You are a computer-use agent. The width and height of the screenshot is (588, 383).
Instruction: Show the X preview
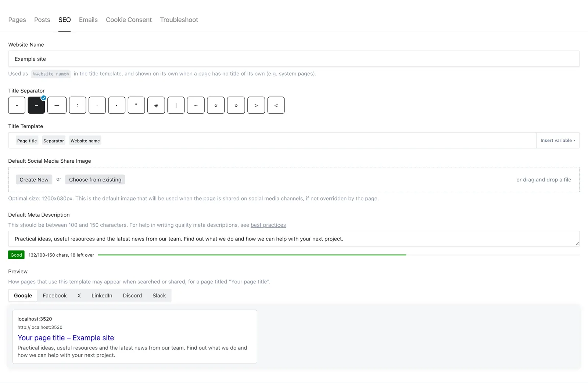pyautogui.click(x=79, y=296)
